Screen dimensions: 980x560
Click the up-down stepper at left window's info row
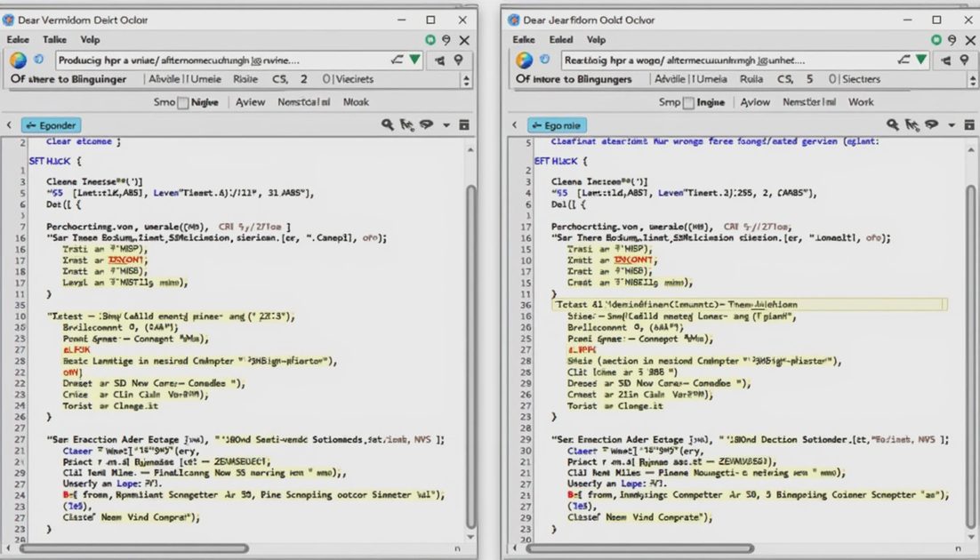coord(466,80)
